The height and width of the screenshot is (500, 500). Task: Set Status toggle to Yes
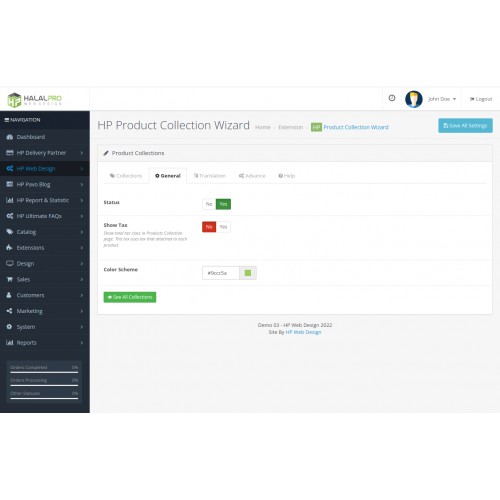tap(223, 204)
